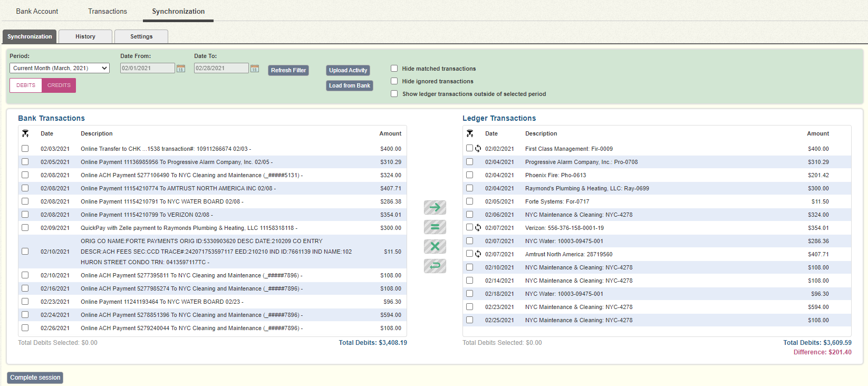Go to the Bank Account tab
Screen dimensions: 868x386
coord(37,11)
